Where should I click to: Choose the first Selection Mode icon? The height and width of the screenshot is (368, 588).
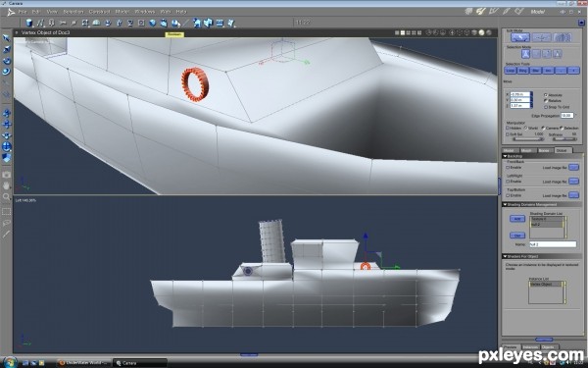tap(525, 54)
